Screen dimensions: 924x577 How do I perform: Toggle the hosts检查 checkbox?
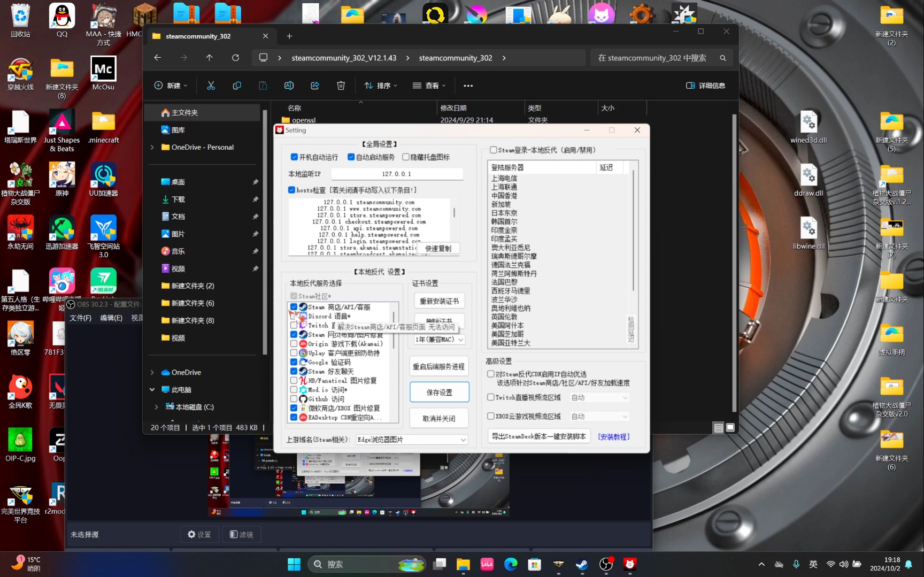pos(291,190)
